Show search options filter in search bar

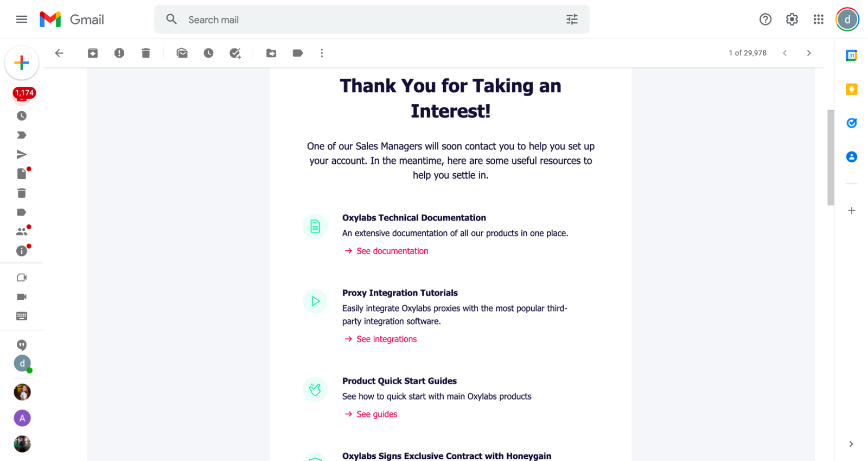pyautogui.click(x=572, y=20)
